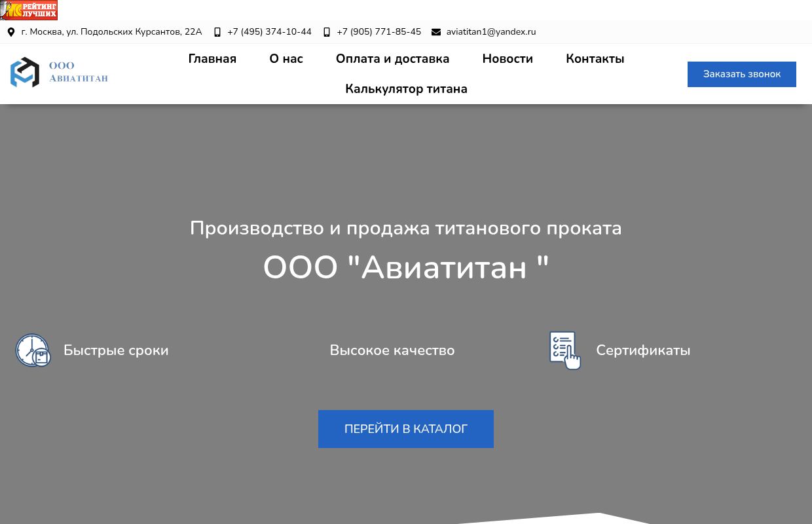Image resolution: width=812 pixels, height=524 pixels.
Task: Click the aviatitan1@yandex.ru email address
Action: tap(491, 32)
